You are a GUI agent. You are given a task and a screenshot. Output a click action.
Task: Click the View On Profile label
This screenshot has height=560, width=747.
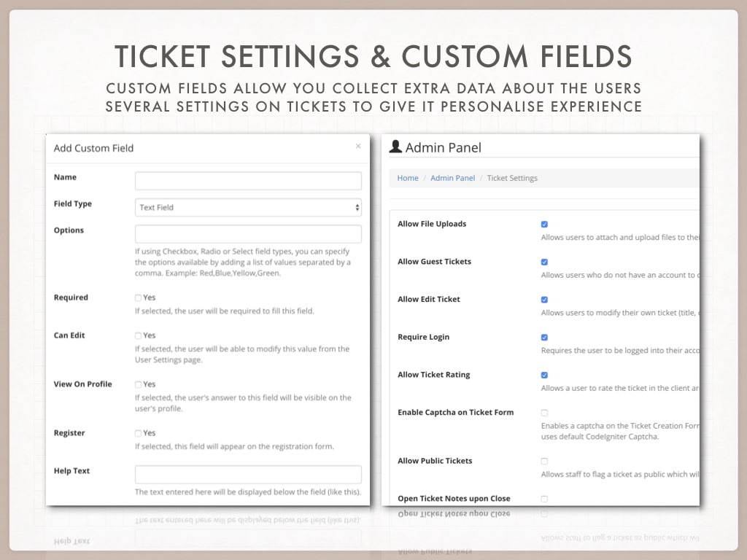pyautogui.click(x=83, y=384)
